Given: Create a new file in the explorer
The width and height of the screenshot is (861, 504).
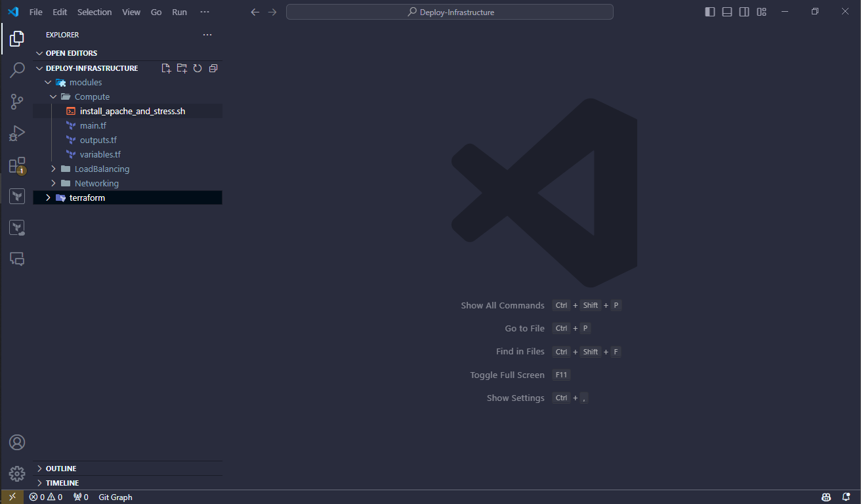Looking at the screenshot, I should [166, 68].
